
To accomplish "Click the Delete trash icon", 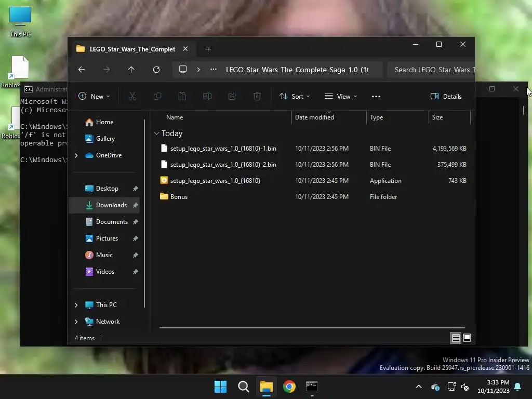I will [x=257, y=96].
